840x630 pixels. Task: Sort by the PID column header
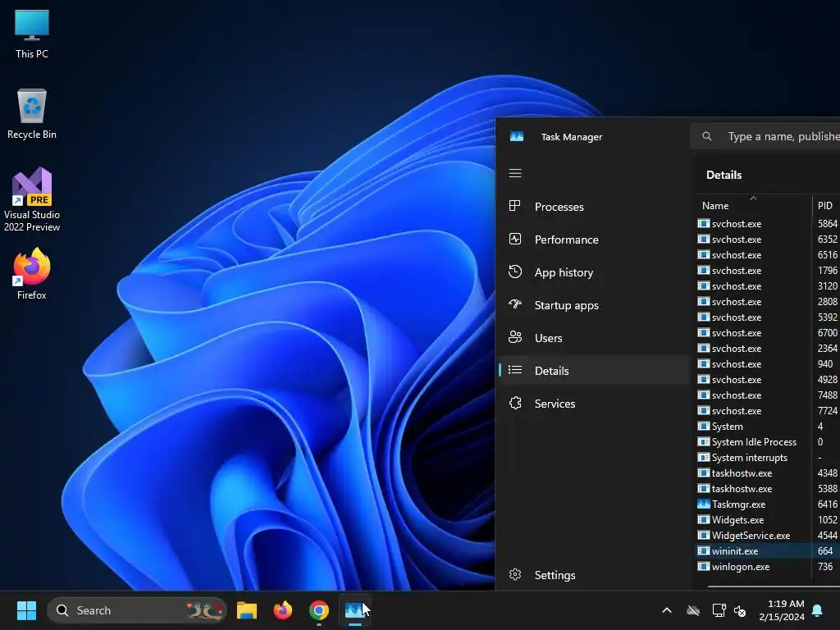pos(825,205)
